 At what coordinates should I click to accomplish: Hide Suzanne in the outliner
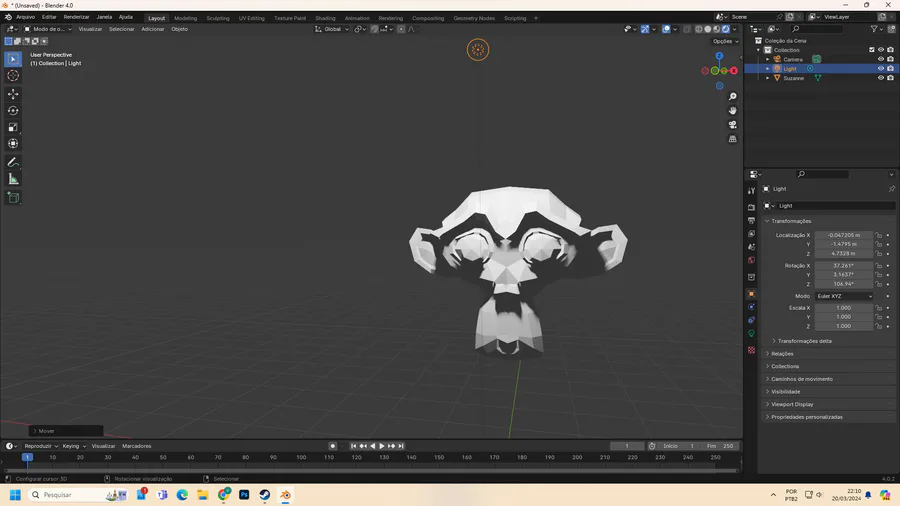(880, 78)
